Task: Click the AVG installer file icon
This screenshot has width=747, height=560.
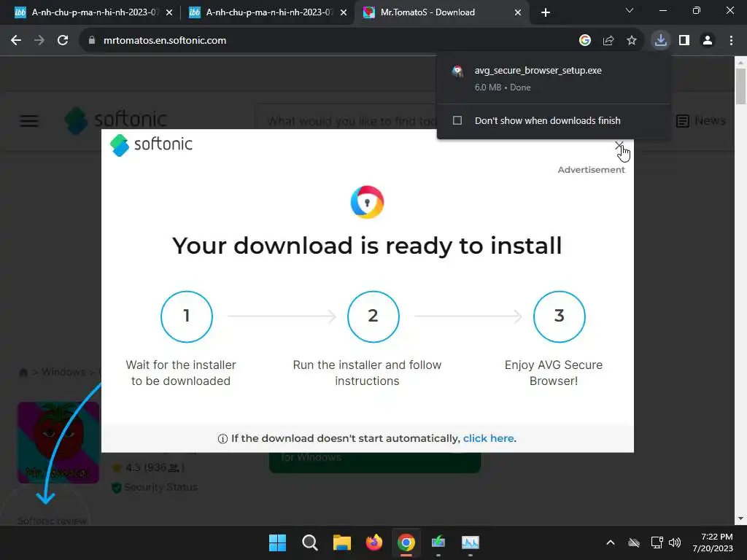Action: pyautogui.click(x=457, y=71)
